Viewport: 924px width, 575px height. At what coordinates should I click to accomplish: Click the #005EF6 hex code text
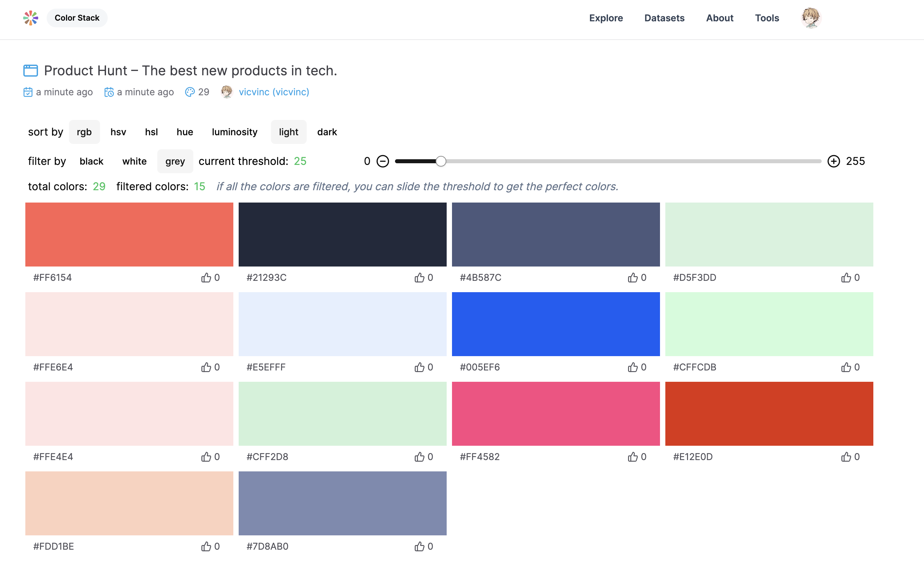[480, 367]
